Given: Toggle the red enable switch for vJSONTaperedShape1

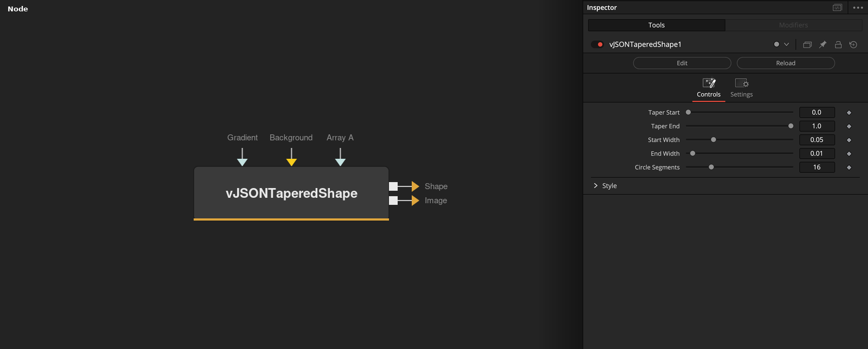Looking at the screenshot, I should coord(597,44).
